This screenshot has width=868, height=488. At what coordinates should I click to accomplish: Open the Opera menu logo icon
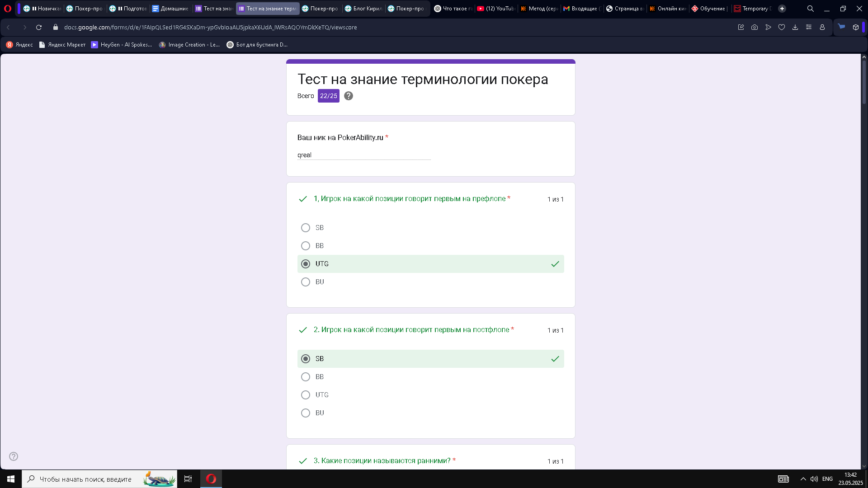point(8,9)
